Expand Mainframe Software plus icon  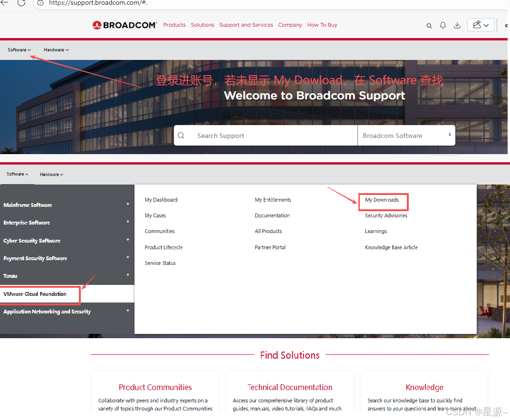click(128, 204)
